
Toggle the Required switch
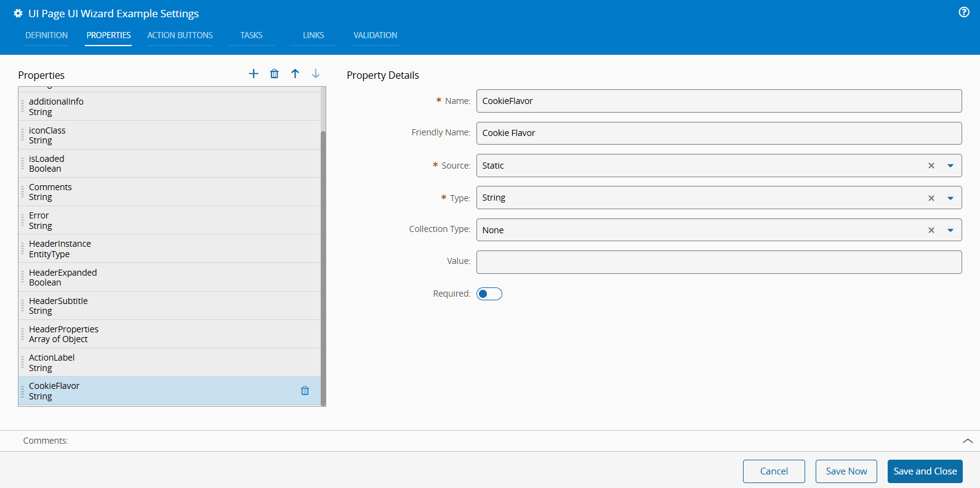489,294
